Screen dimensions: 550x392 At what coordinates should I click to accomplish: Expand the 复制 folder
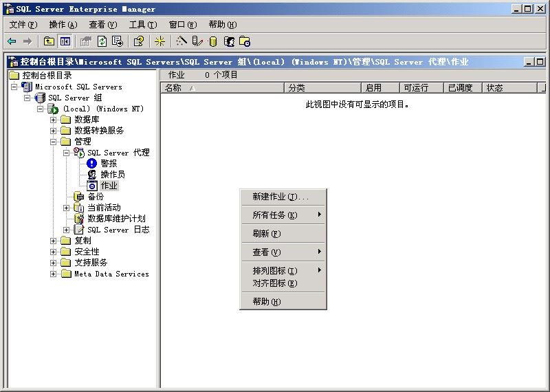54,241
